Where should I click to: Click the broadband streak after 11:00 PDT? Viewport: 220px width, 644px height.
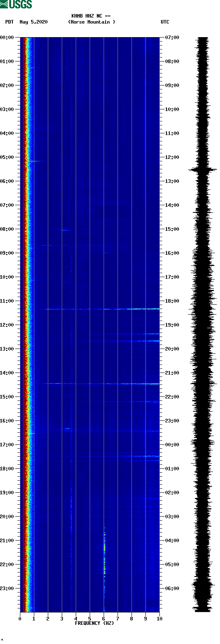coord(102,309)
